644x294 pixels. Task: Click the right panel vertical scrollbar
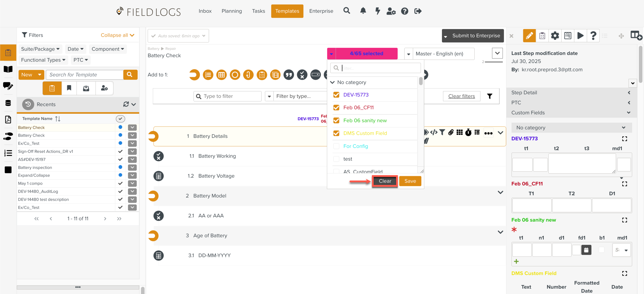coord(641,64)
